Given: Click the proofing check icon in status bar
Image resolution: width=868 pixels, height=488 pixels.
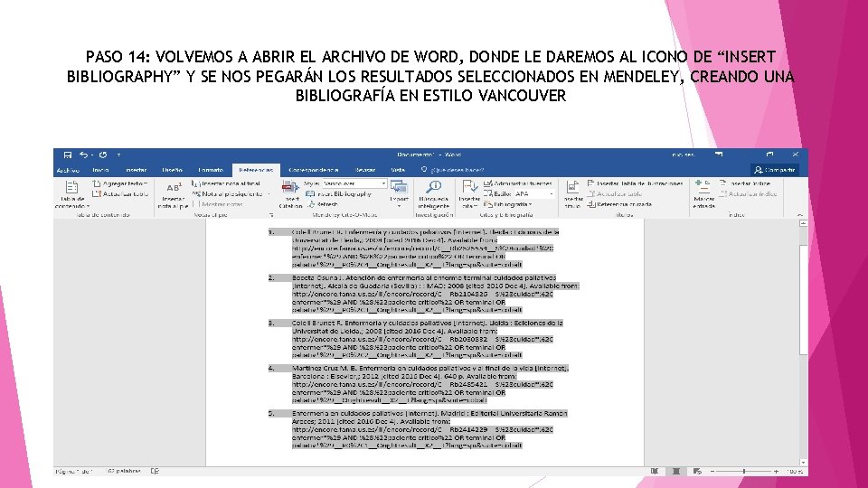Looking at the screenshot, I should [x=155, y=472].
